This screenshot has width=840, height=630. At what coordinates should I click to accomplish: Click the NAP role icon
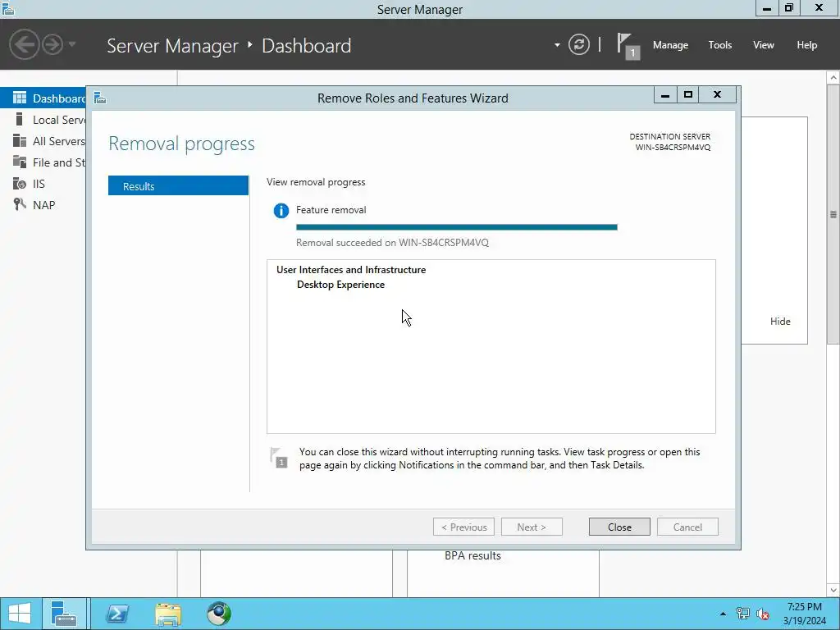coord(20,204)
